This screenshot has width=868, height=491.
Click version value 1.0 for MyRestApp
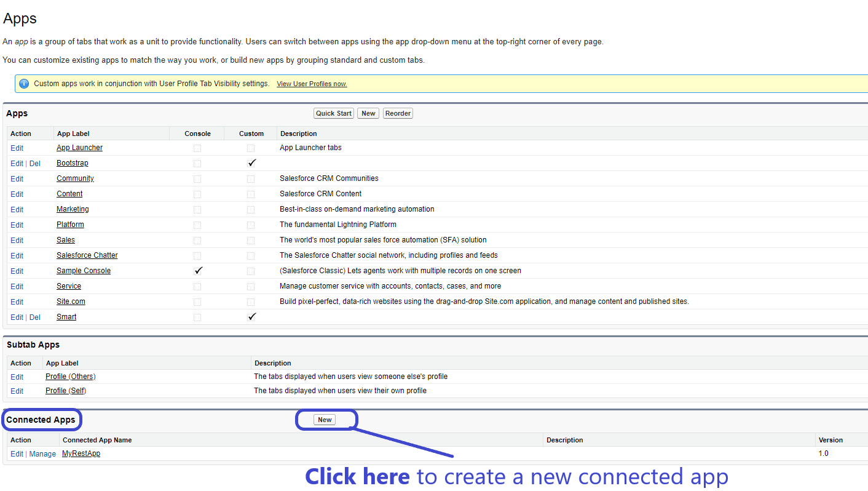823,453
